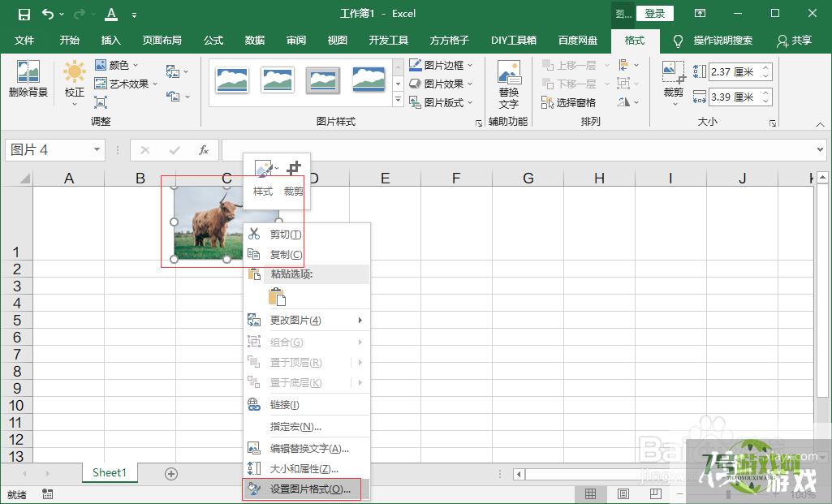Screen dimensions: 832x504
Task: Select column F header
Action: (x=456, y=179)
